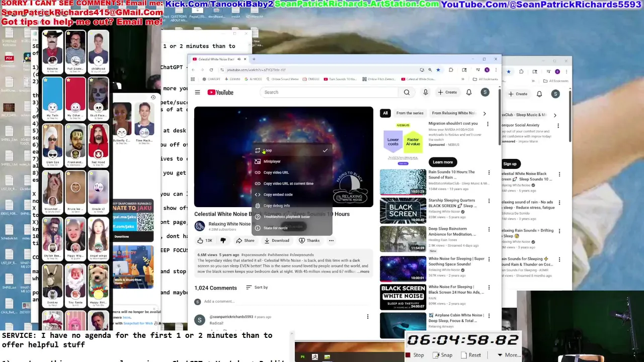Choose Copy video URL at current time
This screenshot has height=362, width=644.
pyautogui.click(x=292, y=184)
